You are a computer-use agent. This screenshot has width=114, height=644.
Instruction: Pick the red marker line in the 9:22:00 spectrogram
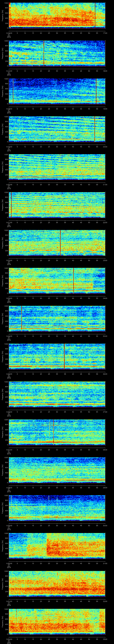pyautogui.click(x=60, y=243)
